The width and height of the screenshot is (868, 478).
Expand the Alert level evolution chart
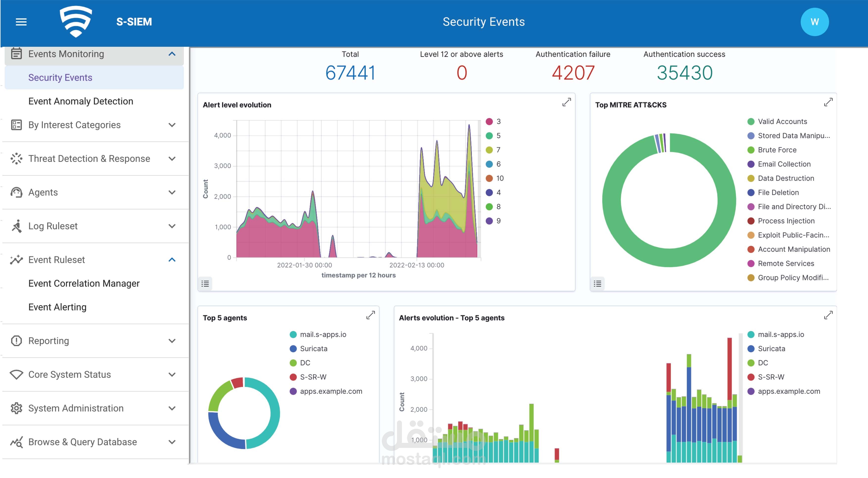566,102
